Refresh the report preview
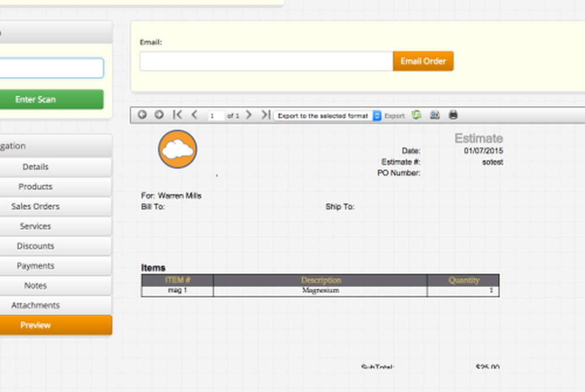 [416, 115]
